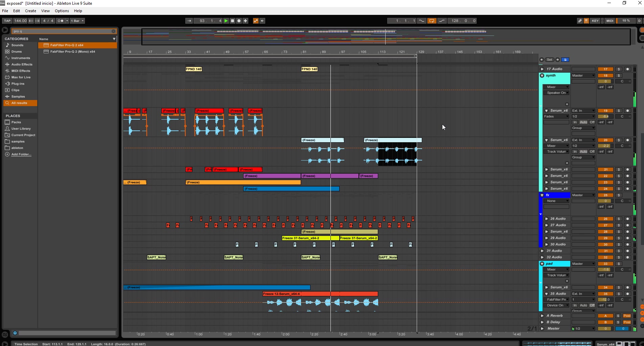
Task: Select the Instruments category
Action: 21,58
